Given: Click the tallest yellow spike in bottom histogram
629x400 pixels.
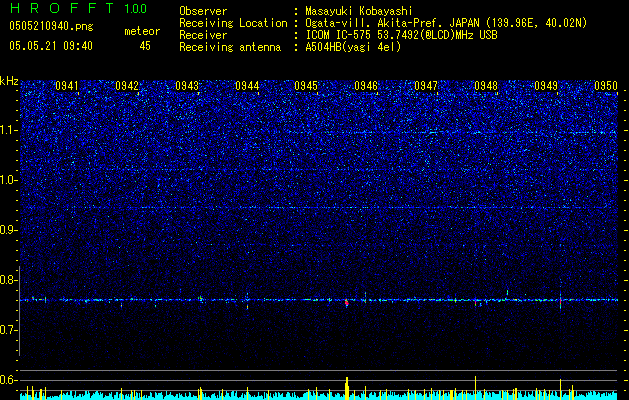Looking at the screenshot, I should (475, 388).
